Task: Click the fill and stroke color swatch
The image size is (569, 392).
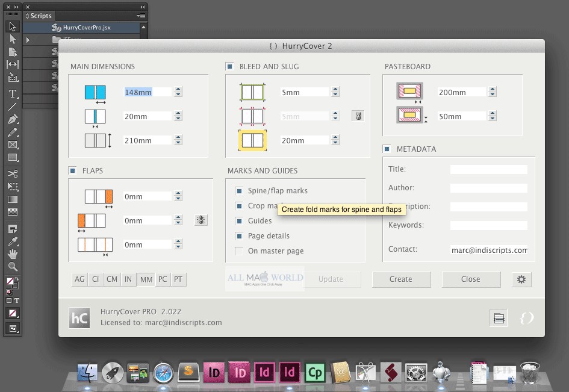Action: point(12,283)
